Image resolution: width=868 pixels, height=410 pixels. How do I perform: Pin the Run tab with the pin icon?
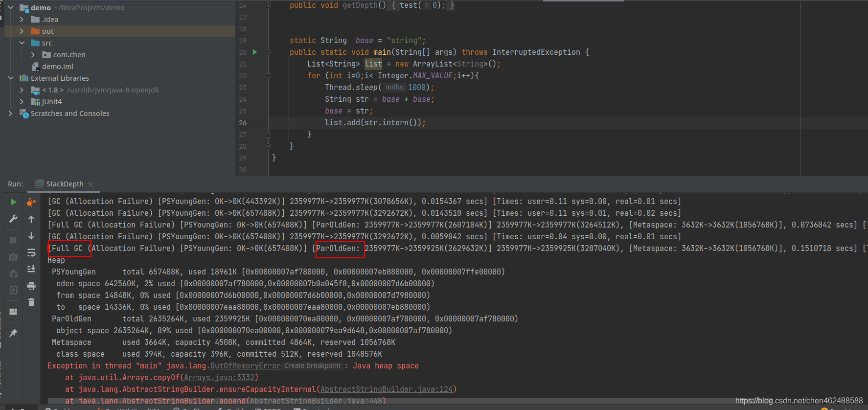click(13, 333)
